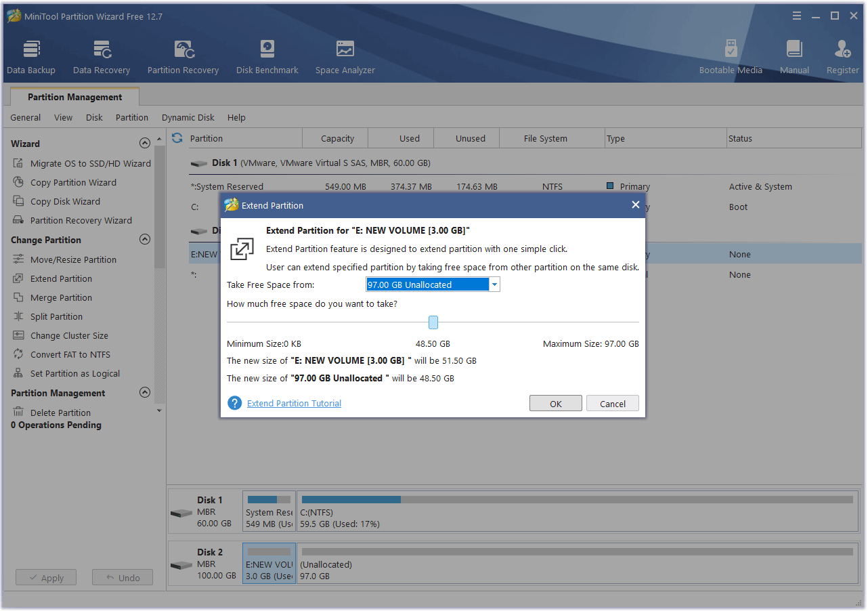The width and height of the screenshot is (868, 611).
Task: Start Disk Benchmark
Action: click(267, 57)
